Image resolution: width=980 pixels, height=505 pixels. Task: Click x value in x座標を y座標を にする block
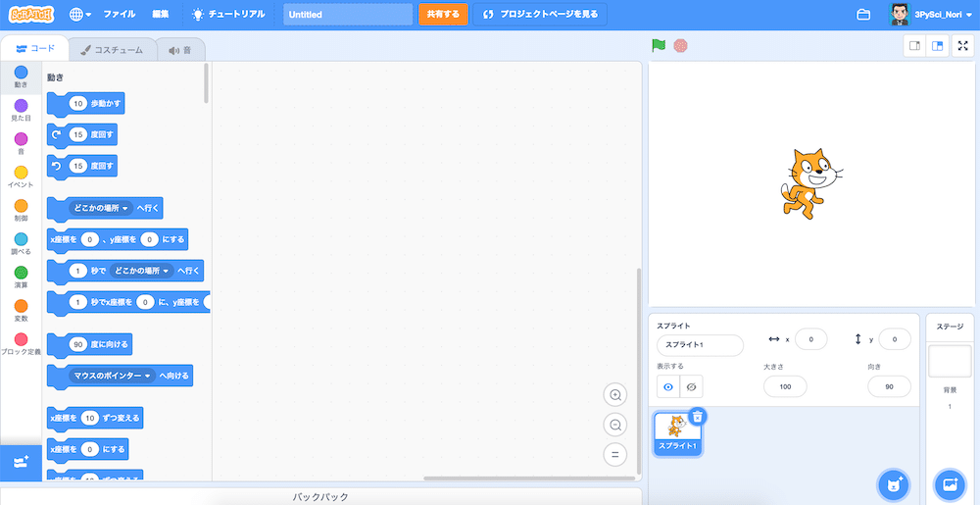point(90,239)
